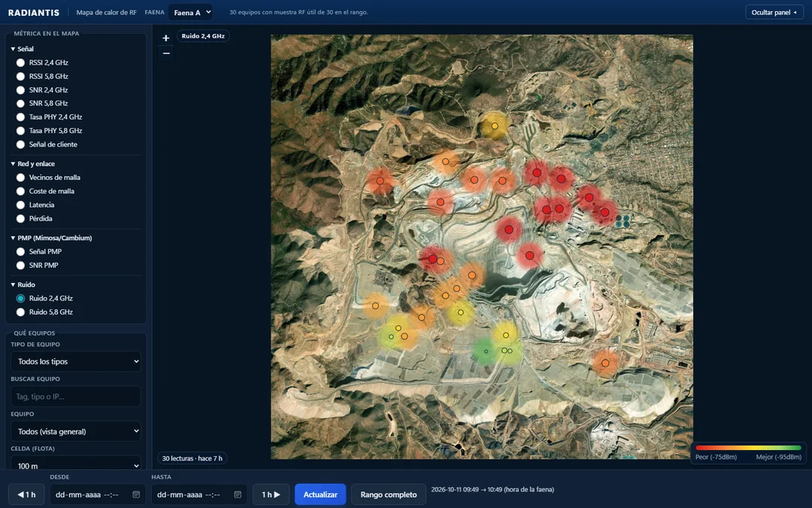The image size is (812, 508).
Task: Choose the Latencia metric
Action: pyautogui.click(x=20, y=205)
